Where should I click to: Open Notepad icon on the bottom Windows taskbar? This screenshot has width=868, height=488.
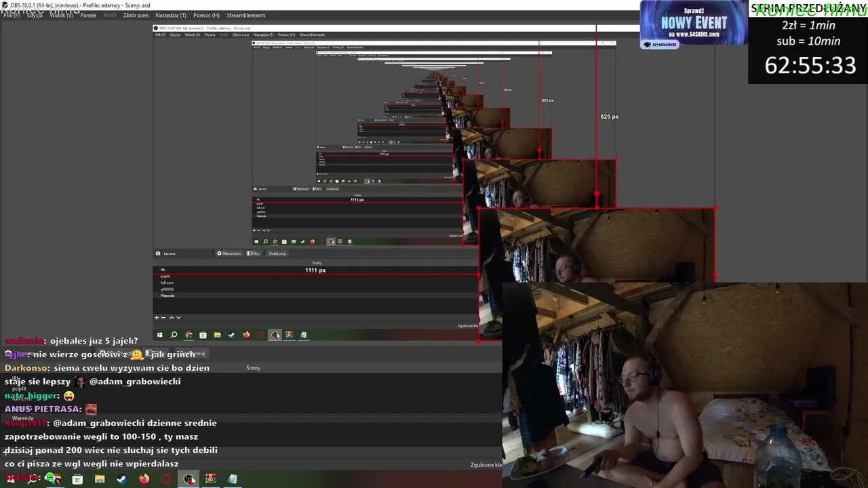coord(233,479)
